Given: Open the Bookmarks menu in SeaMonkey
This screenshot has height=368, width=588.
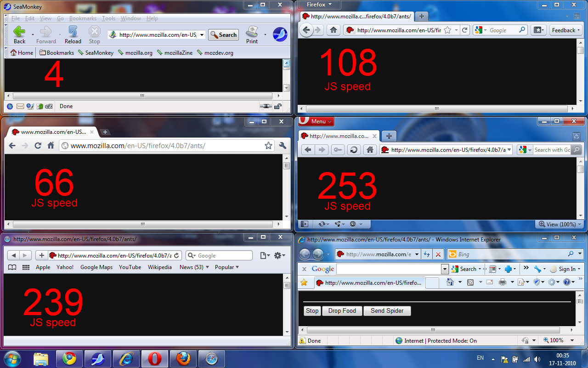Looking at the screenshot, I should tap(83, 18).
